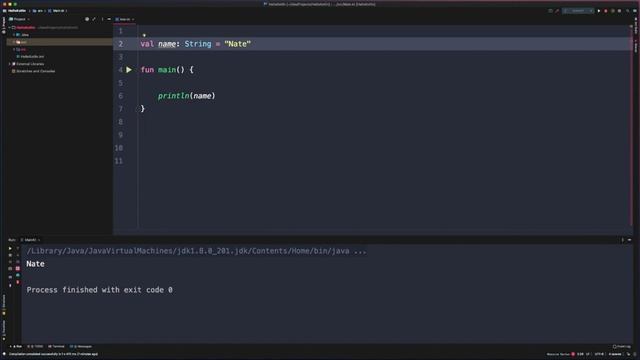Screen dimensions: 640x360
Task: Click the search everywhere magnifier icon
Action: tap(627, 11)
